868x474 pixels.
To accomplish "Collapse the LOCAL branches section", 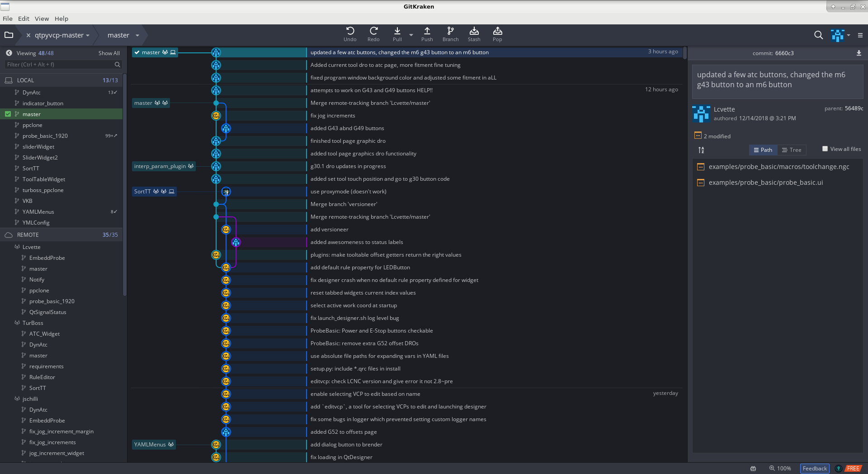I will click(61, 80).
